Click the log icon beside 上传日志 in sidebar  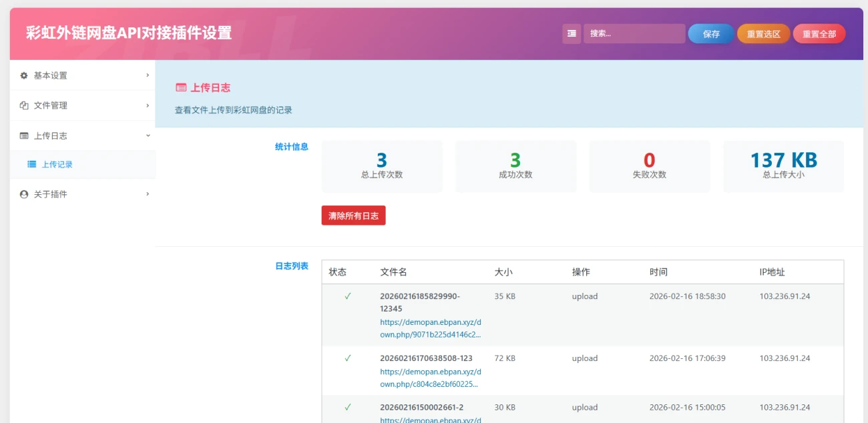click(24, 135)
